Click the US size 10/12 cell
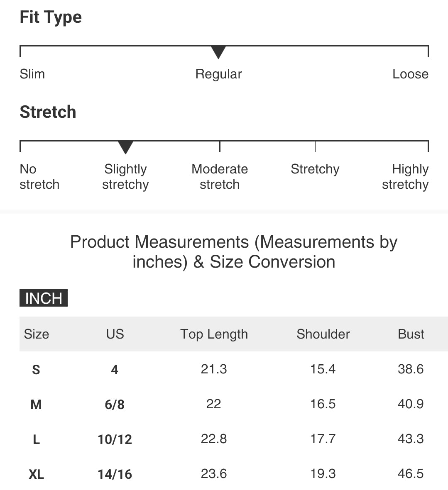This screenshot has width=448, height=490. click(x=115, y=440)
